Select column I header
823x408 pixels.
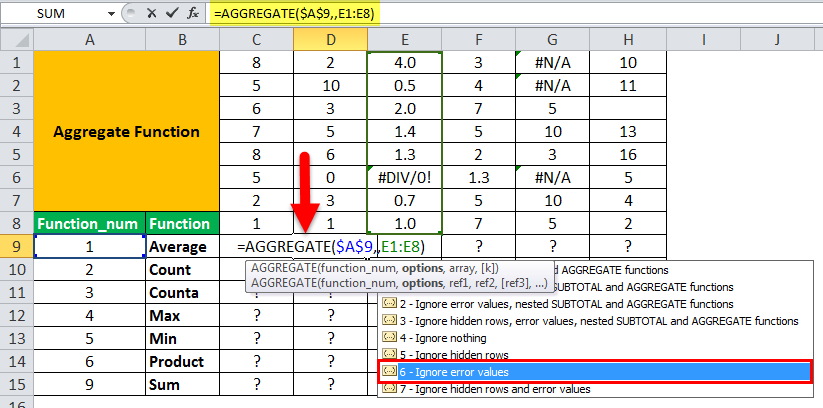703,39
